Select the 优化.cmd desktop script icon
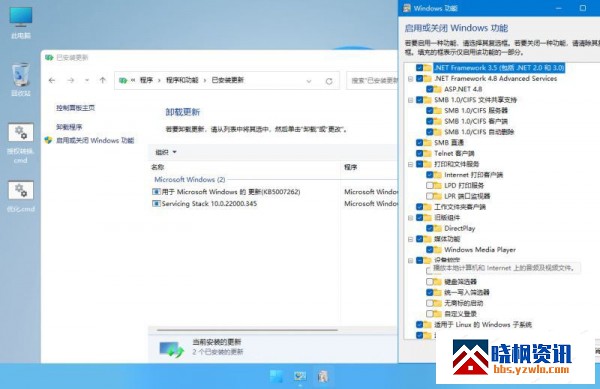Viewport: 600px width, 389px height. [x=21, y=197]
